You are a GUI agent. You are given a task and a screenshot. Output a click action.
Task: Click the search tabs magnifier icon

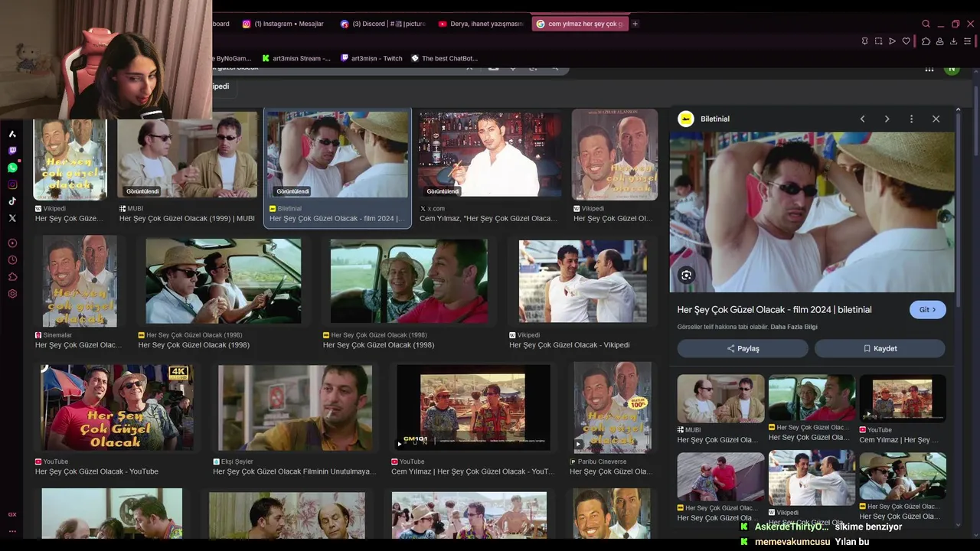coord(926,24)
